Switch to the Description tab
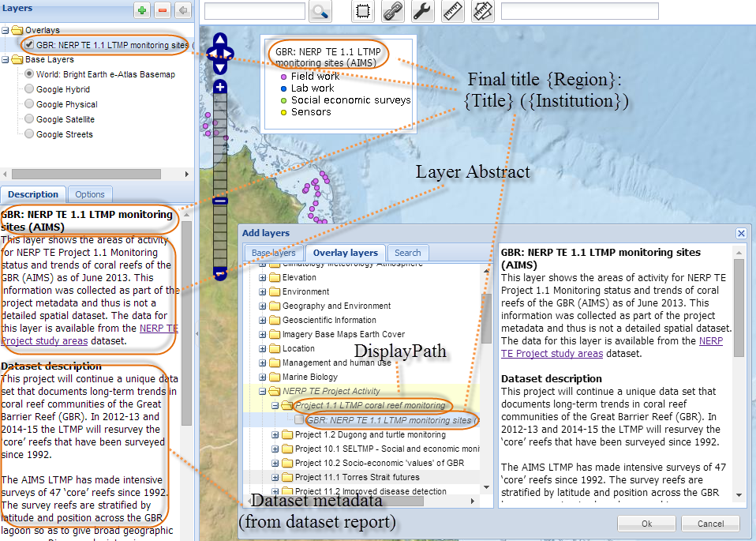The height and width of the screenshot is (541, 756). point(33,194)
